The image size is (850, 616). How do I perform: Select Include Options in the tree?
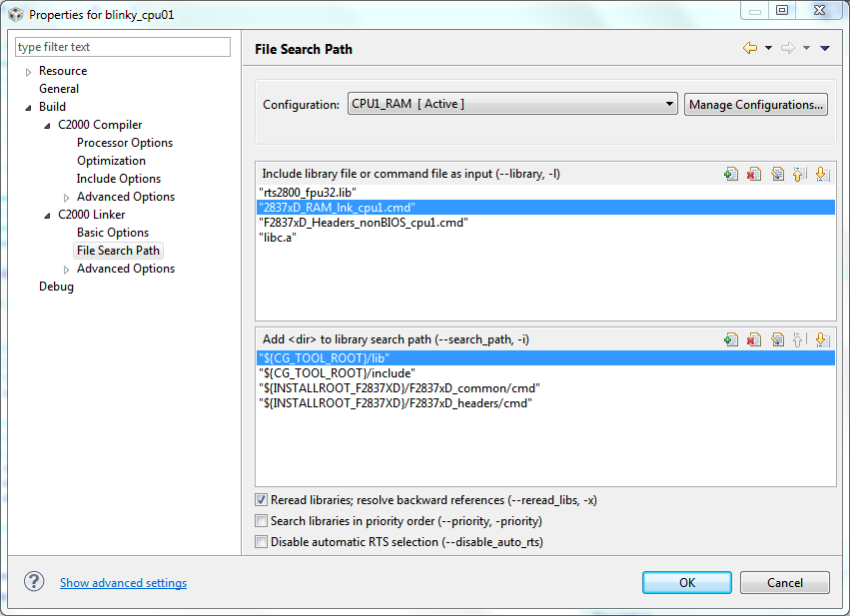click(119, 179)
